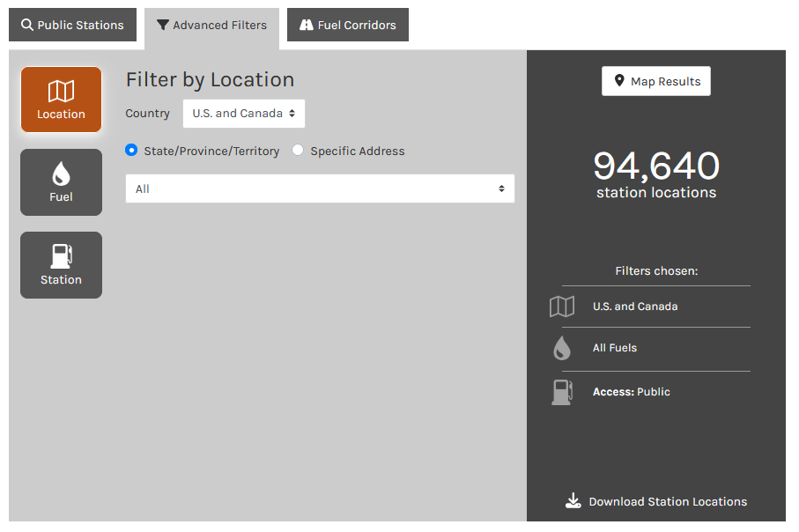Click the Map Results button
The image size is (799, 532).
click(656, 81)
